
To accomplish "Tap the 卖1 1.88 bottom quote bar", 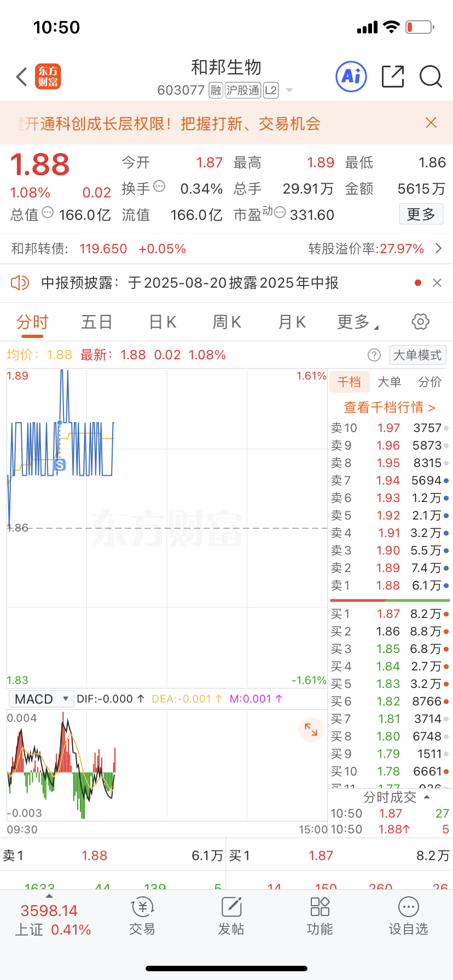I will click(113, 855).
